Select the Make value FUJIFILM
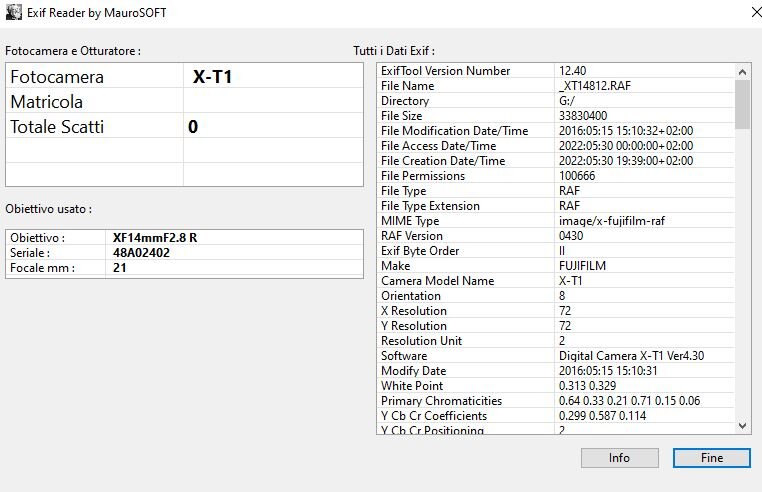762x492 pixels. tap(582, 266)
